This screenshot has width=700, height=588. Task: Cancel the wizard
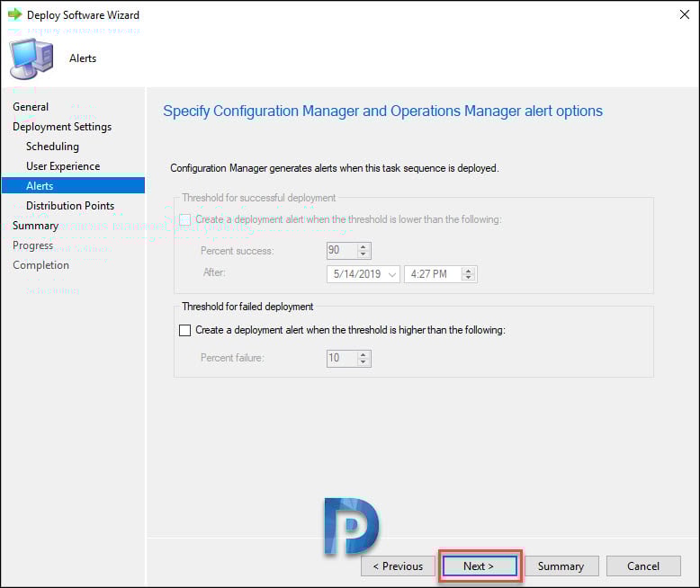pyautogui.click(x=643, y=566)
